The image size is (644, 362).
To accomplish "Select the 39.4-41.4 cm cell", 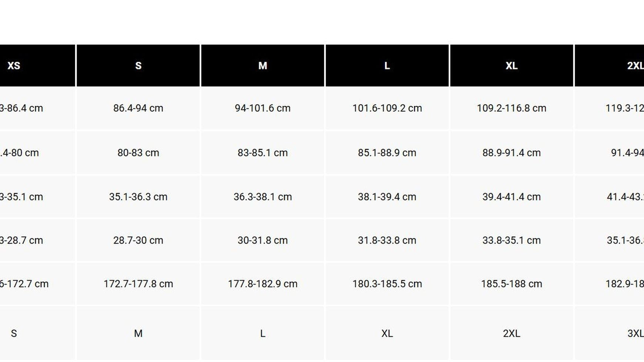I will [x=511, y=197].
